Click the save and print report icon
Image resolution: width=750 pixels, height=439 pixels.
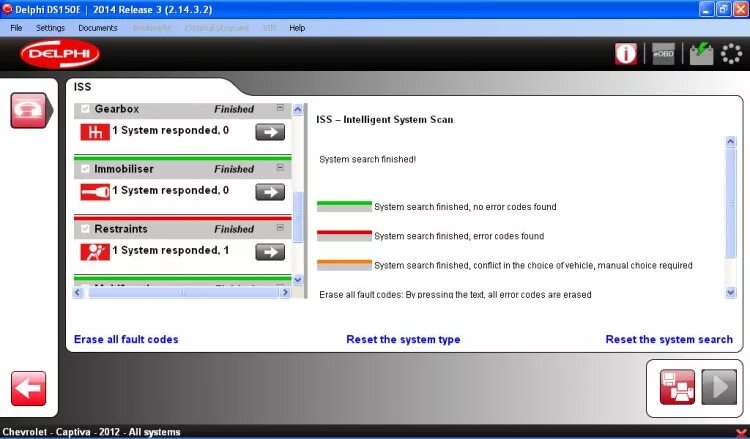tap(677, 387)
